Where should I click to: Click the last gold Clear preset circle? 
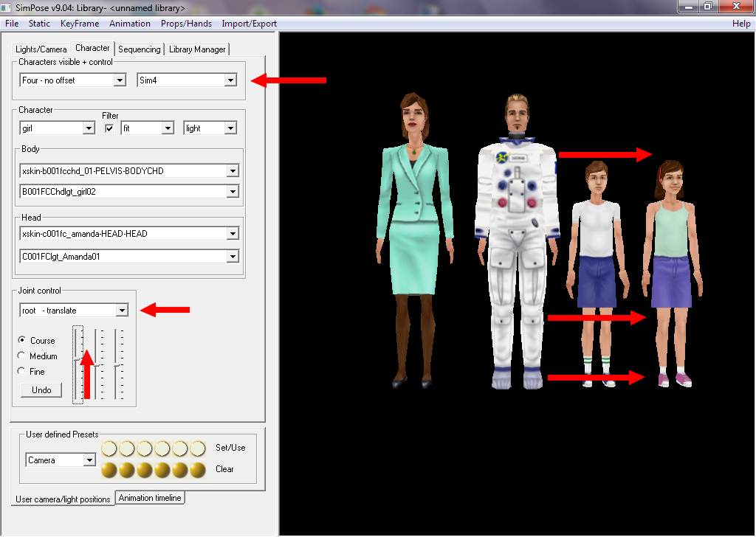(x=198, y=470)
